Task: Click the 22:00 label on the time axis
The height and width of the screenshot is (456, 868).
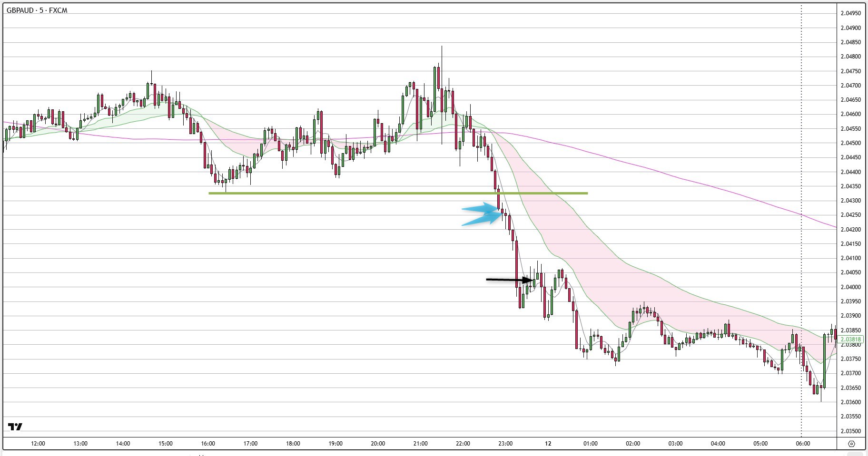Action: click(463, 444)
